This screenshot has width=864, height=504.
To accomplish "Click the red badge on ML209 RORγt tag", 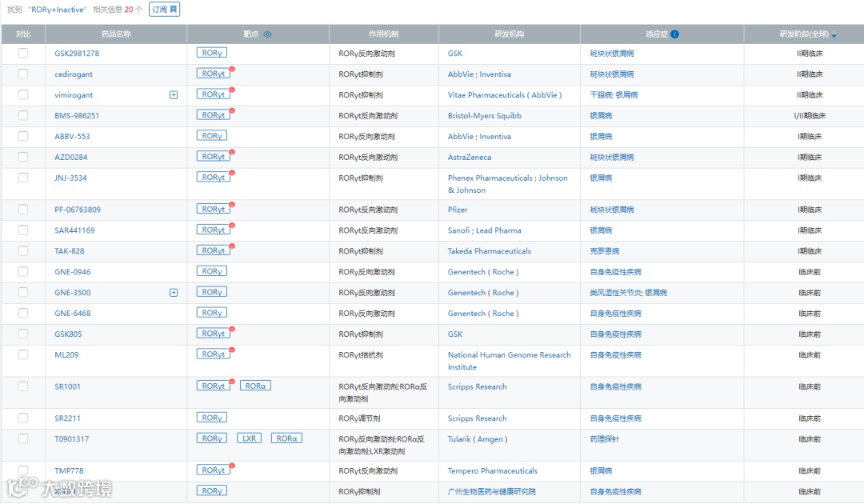I will coord(232,350).
